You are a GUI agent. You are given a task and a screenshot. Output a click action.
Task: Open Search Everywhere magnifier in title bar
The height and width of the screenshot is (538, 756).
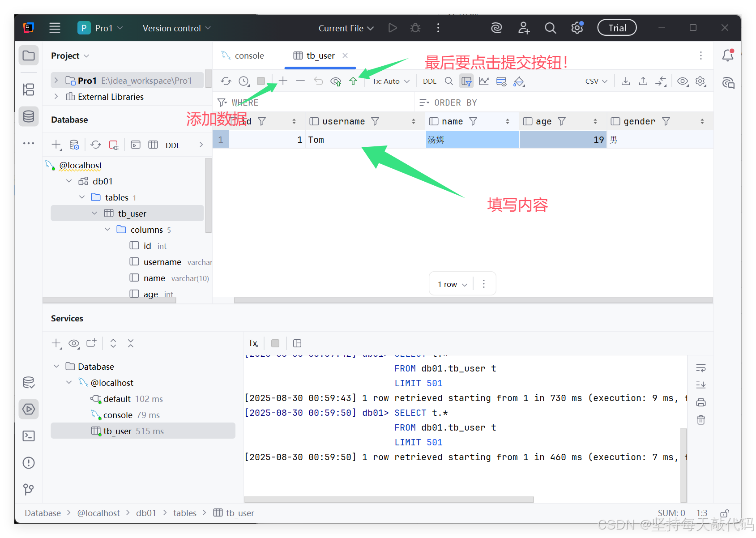(x=551, y=28)
